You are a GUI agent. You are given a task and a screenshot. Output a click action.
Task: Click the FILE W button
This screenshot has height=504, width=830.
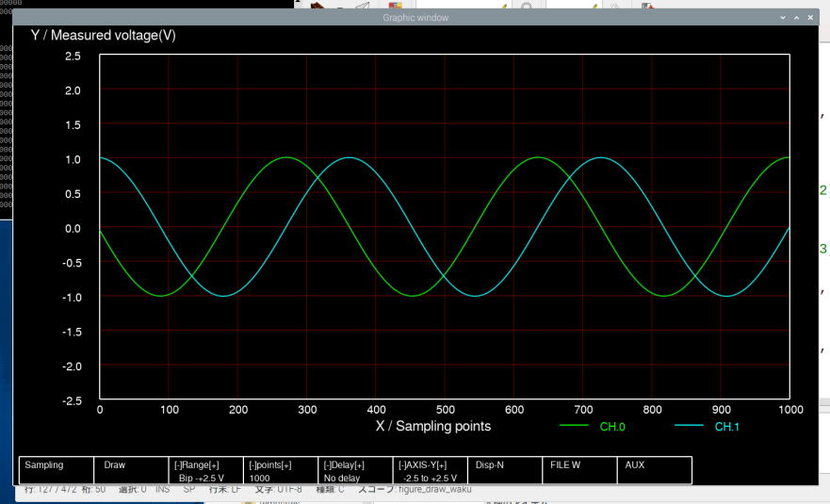tap(579, 470)
